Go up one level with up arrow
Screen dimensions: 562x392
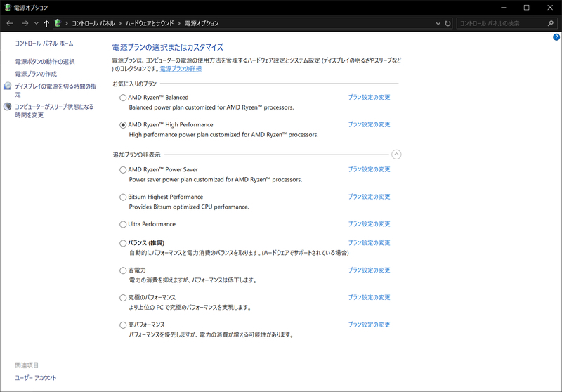pyautogui.click(x=46, y=23)
